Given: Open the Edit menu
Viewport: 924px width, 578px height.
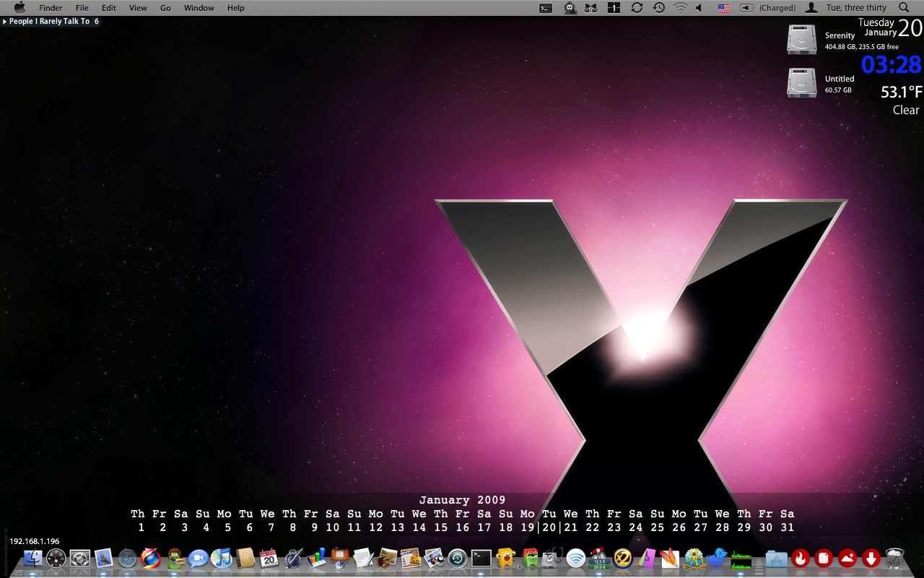Looking at the screenshot, I should pyautogui.click(x=109, y=8).
